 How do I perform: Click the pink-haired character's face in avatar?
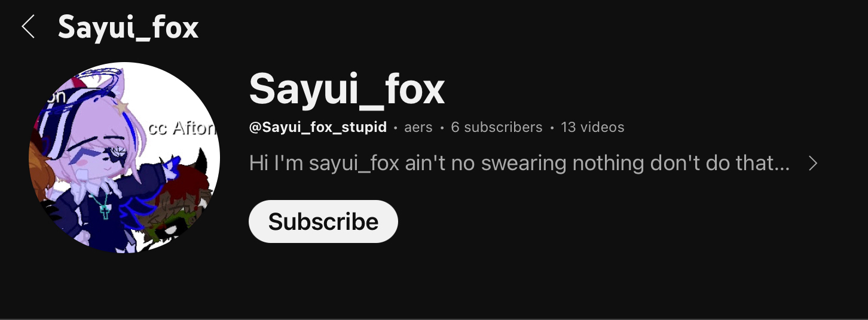coord(99,156)
